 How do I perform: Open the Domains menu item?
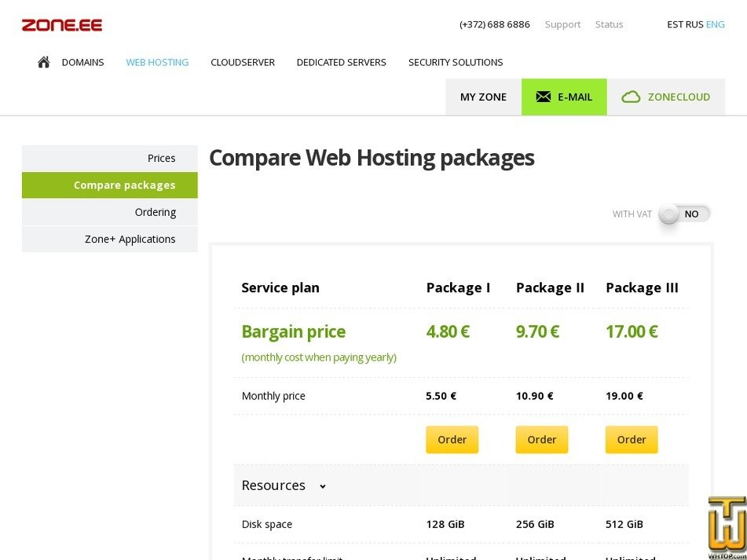coord(82,62)
